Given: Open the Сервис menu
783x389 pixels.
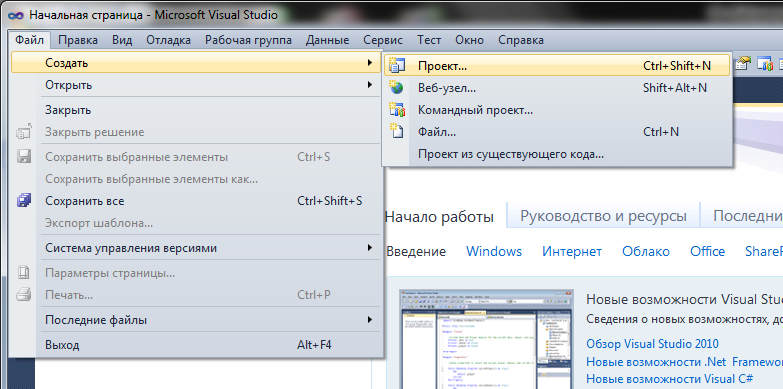Looking at the screenshot, I should (383, 40).
